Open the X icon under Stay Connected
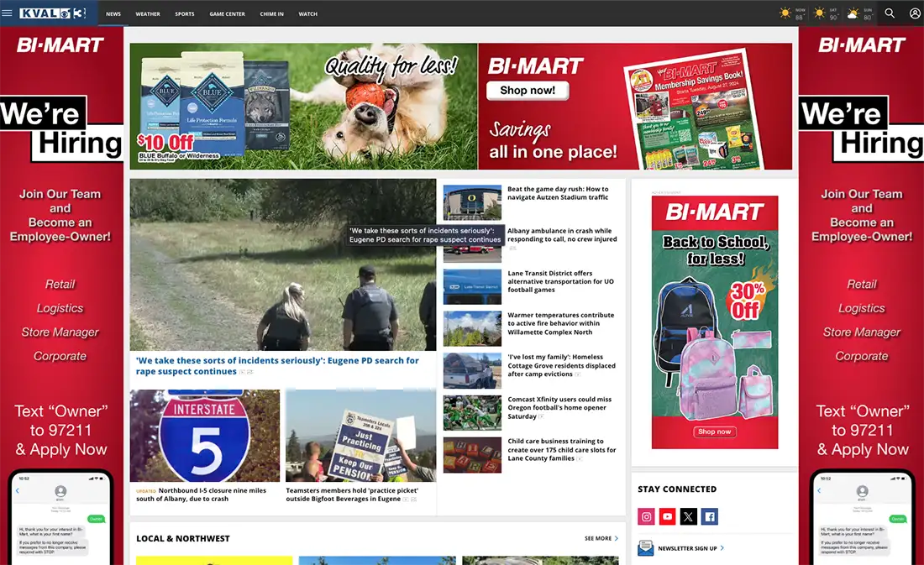Image resolution: width=924 pixels, height=565 pixels. [688, 516]
